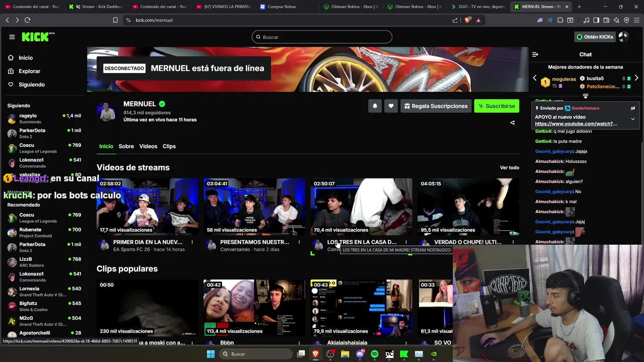Open options for LOS TRES EN LA CASA video

[x=406, y=242]
